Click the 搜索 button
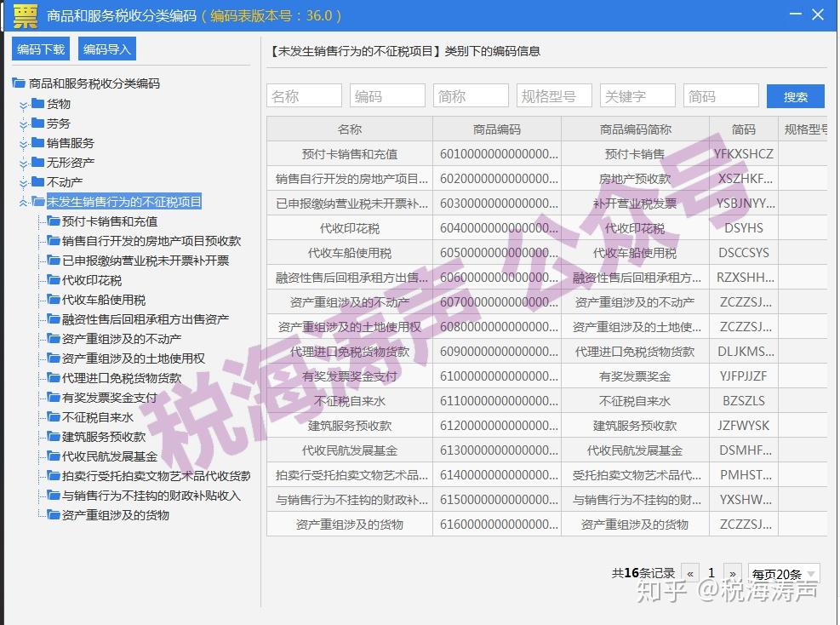840x625 pixels. (796, 96)
